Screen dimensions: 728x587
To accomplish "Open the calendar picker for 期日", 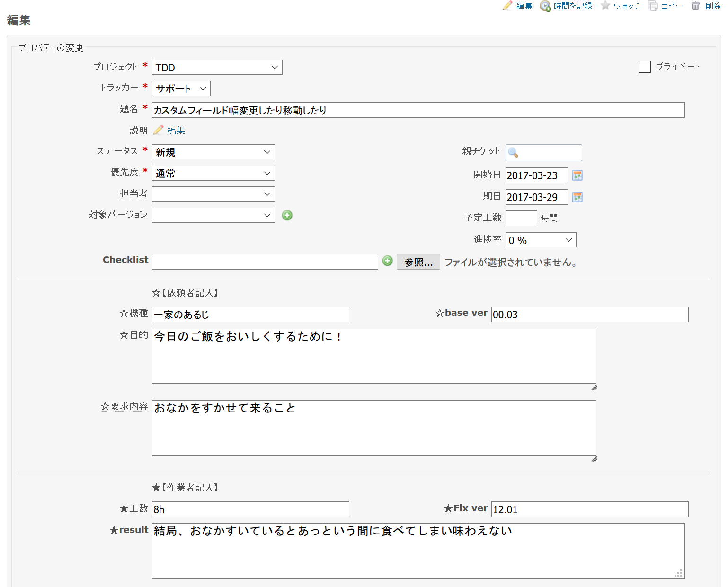I will pyautogui.click(x=577, y=197).
